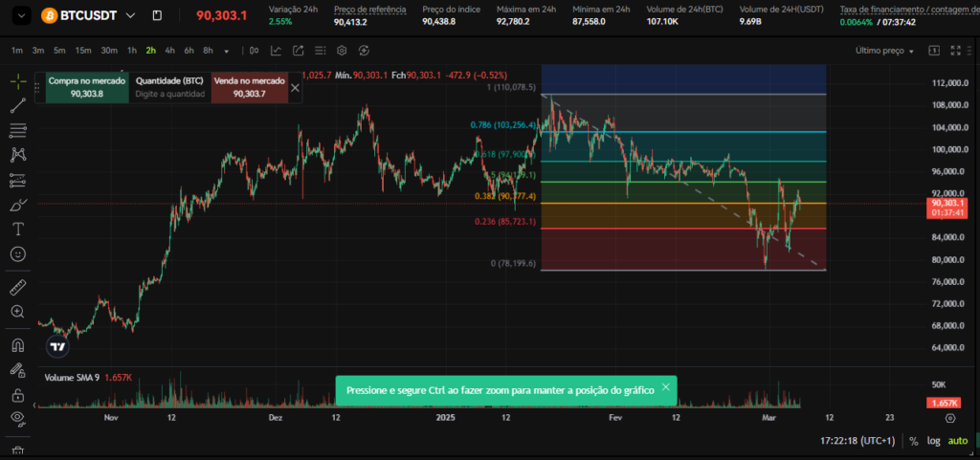Open the more timeframes dropdown arrow
This screenshot has width=980, height=460.
click(227, 51)
